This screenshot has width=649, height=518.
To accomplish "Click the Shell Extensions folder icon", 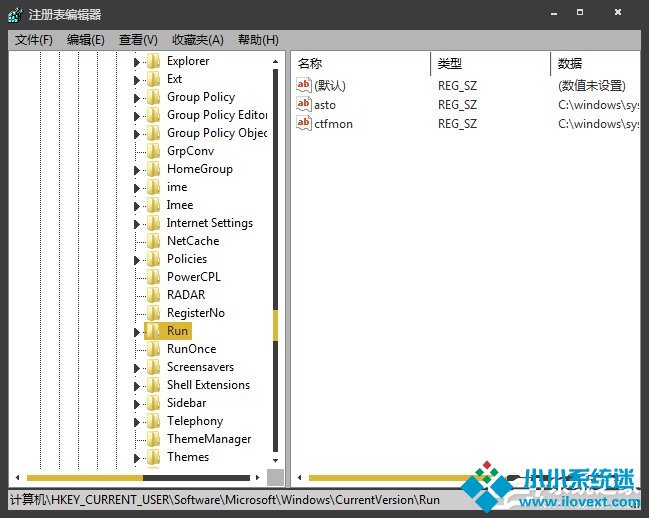I will pos(154,385).
